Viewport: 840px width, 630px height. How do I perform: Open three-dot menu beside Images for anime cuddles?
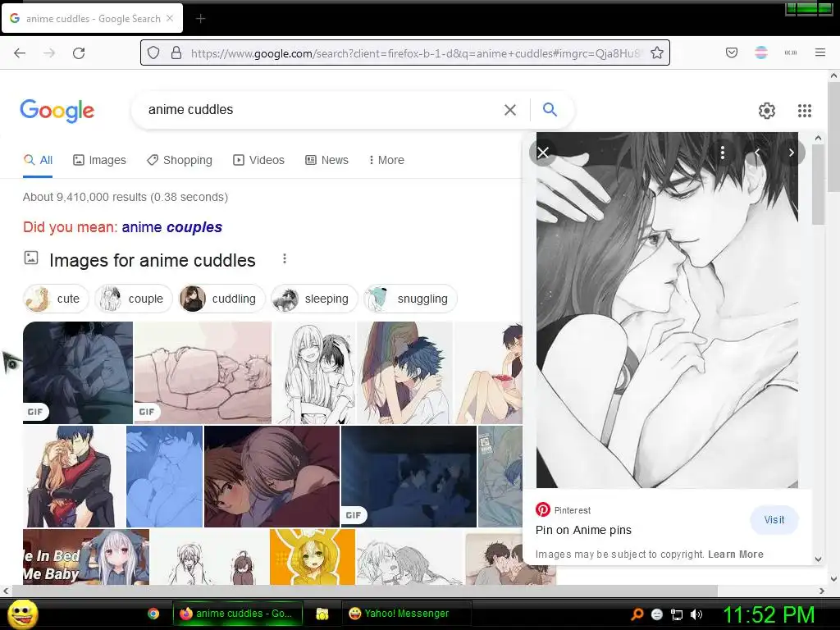pos(285,258)
